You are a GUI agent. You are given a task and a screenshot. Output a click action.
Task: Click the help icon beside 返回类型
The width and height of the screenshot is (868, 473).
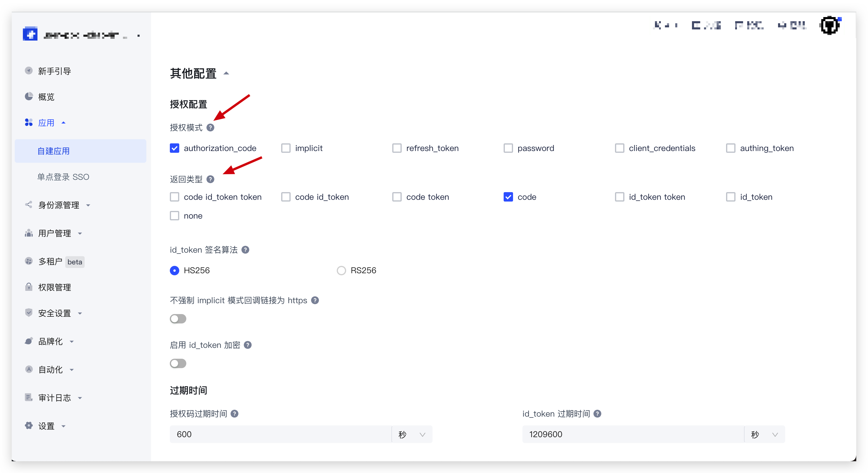210,179
